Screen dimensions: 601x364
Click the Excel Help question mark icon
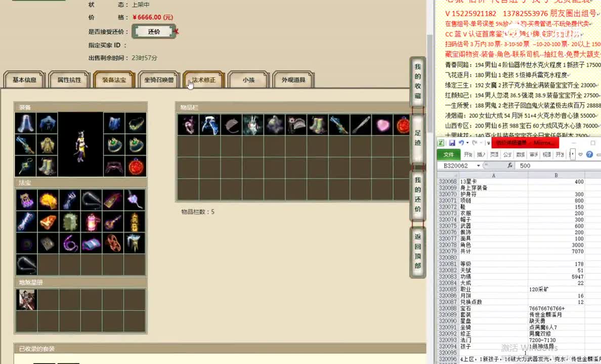coord(588,154)
